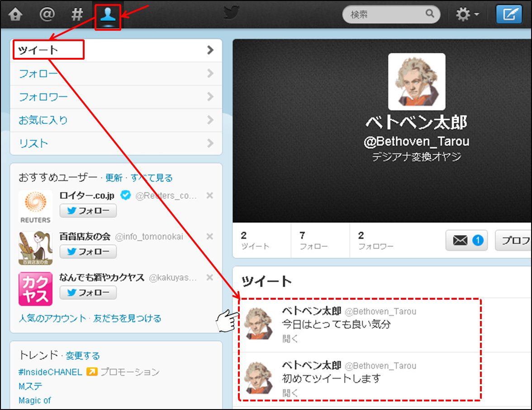The height and width of the screenshot is (410, 532).
Task: Click the compose new tweet icon
Action: pos(509,15)
